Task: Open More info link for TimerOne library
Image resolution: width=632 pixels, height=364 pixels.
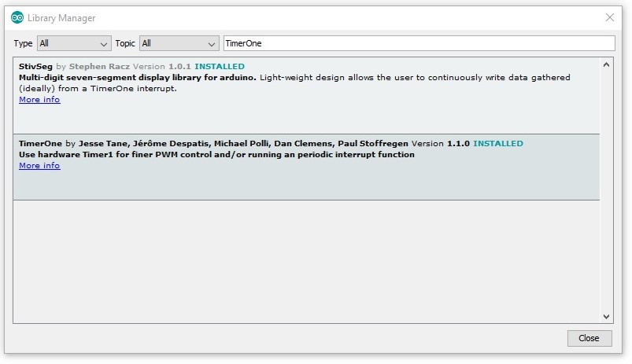Action: (x=39, y=166)
